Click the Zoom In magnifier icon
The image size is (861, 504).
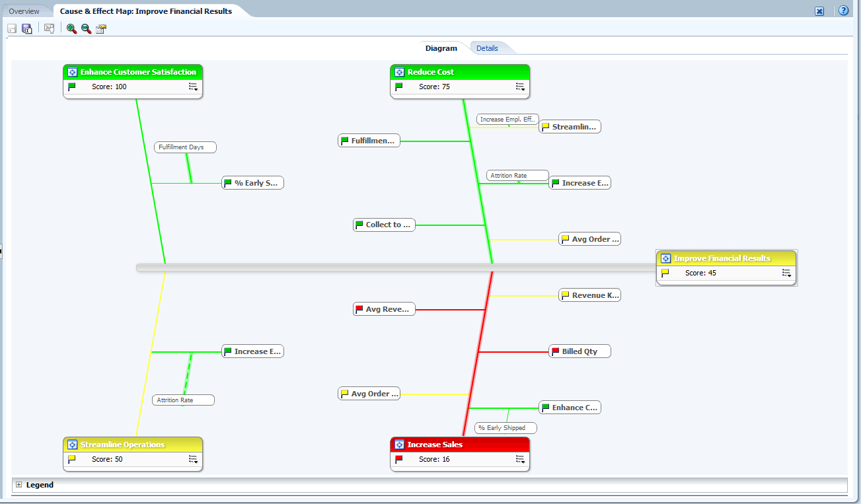coord(71,28)
